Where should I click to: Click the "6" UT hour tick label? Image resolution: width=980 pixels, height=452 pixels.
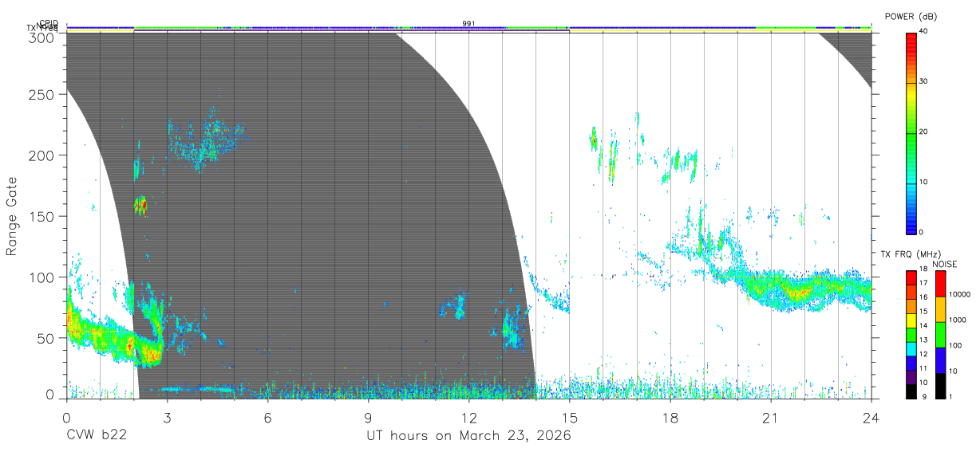pyautogui.click(x=267, y=417)
